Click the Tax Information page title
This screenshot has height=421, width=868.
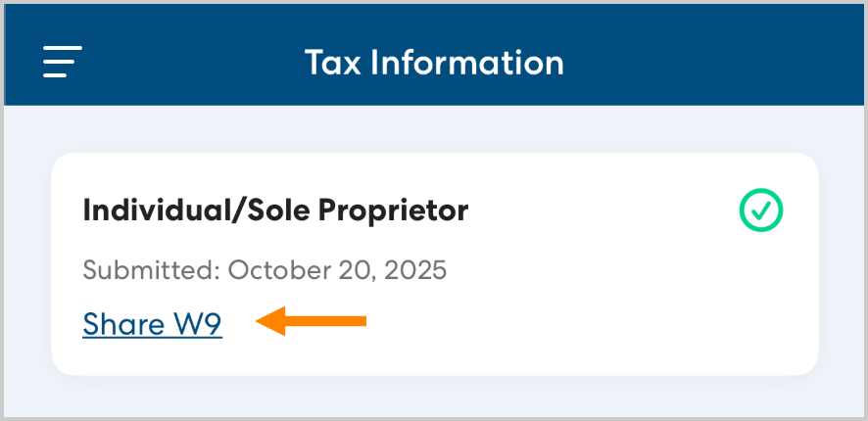coord(434,63)
